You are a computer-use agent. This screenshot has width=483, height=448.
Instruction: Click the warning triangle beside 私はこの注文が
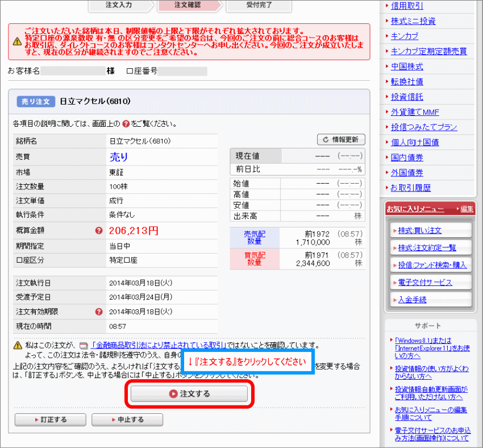18,346
